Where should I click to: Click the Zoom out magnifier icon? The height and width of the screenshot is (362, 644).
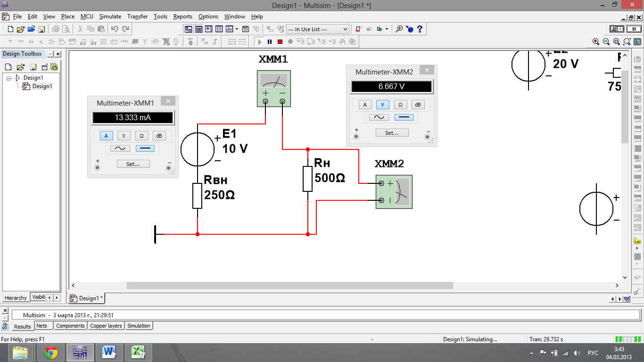coord(606,41)
